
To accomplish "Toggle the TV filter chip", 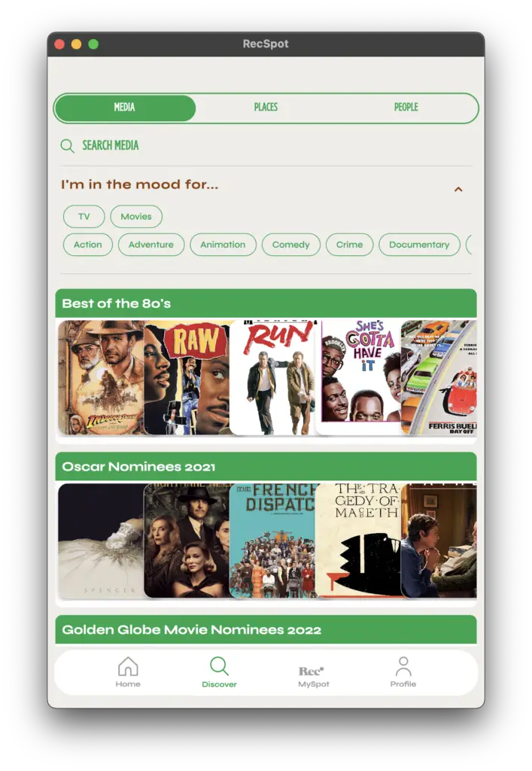I will [84, 216].
